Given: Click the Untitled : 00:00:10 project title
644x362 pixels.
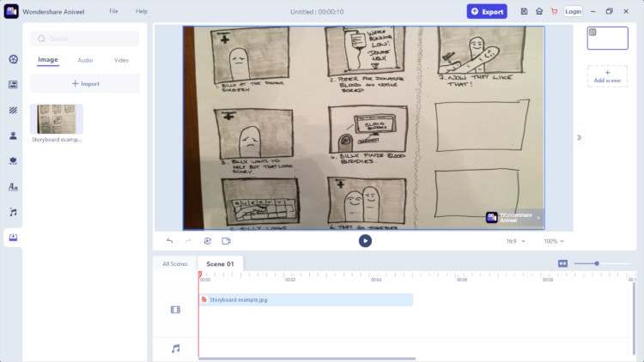Looking at the screenshot, I should 317,12.
